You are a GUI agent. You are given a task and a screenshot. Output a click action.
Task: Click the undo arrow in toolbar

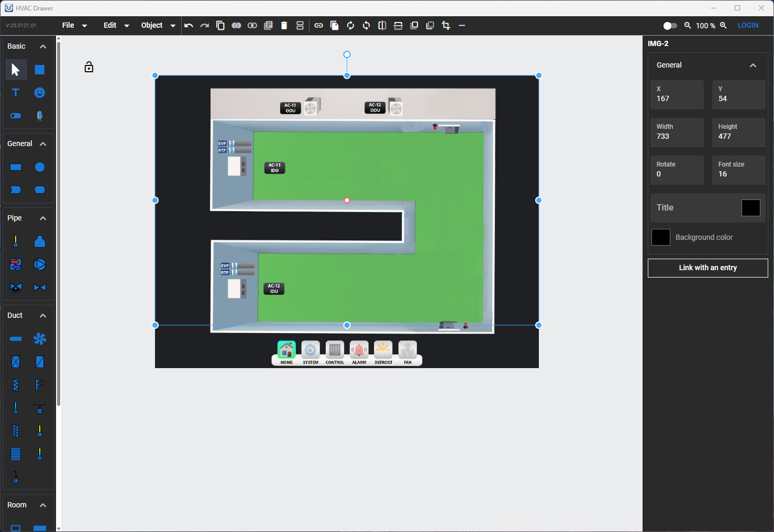point(189,26)
